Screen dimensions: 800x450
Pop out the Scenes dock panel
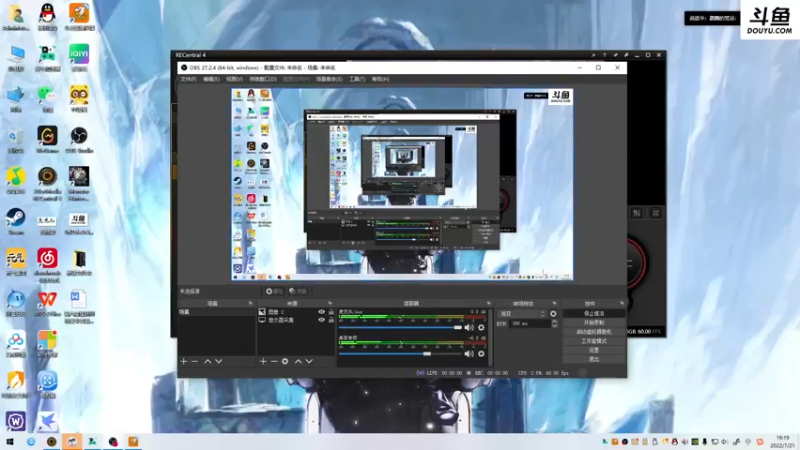[x=250, y=304]
